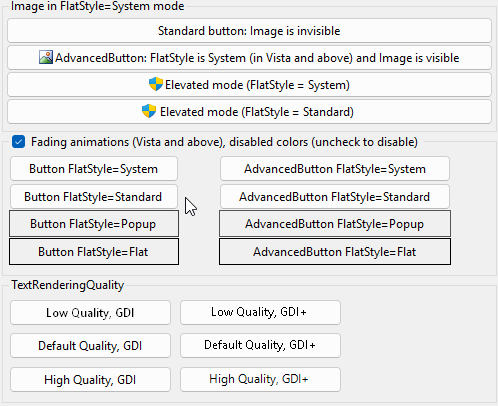
Task: Click the Low Quality, GDI button
Action: [90, 313]
